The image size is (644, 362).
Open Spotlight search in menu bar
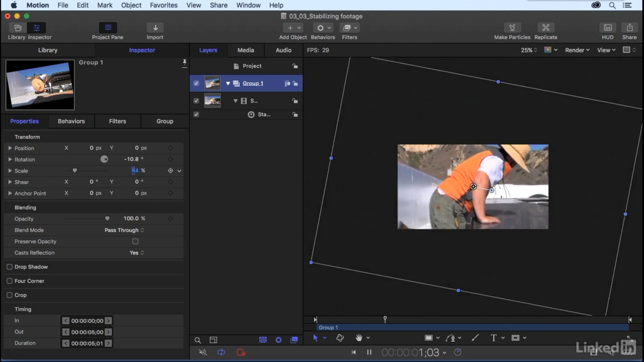[612, 5]
